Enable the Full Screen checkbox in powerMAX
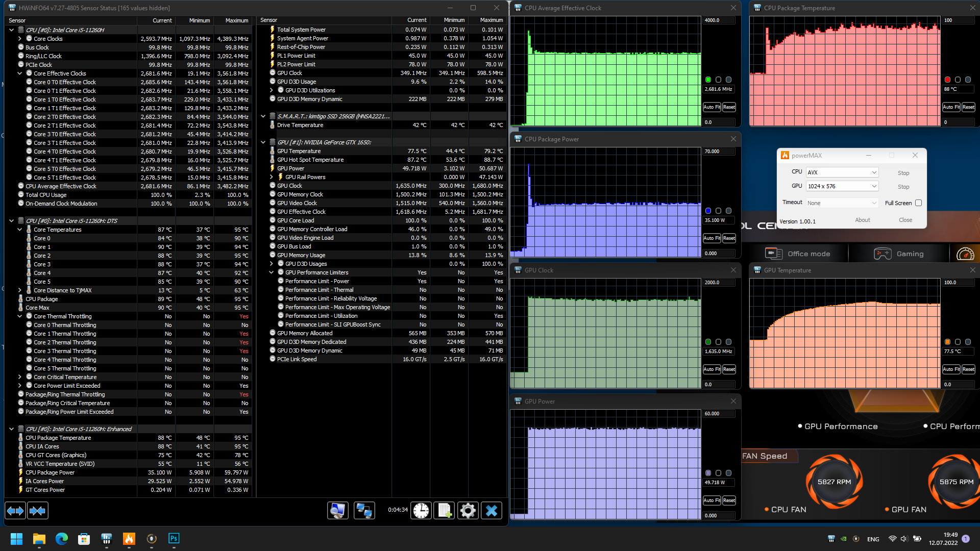This screenshot has width=980, height=551. (x=918, y=203)
